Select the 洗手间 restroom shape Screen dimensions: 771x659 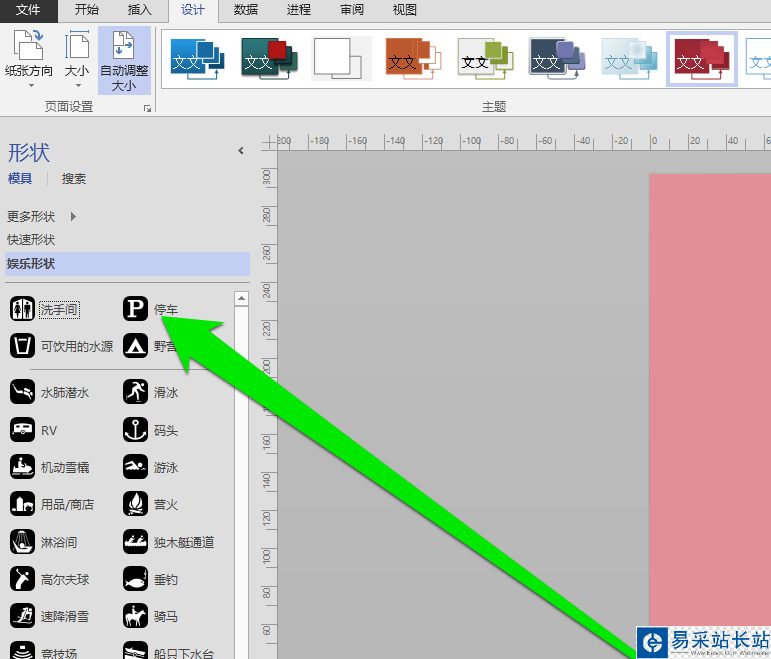(x=45, y=309)
